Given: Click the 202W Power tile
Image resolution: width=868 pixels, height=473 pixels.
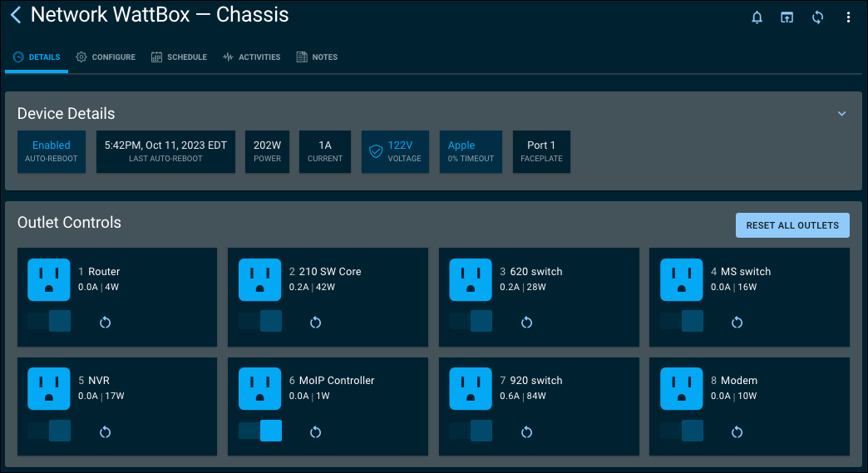Looking at the screenshot, I should (x=268, y=151).
